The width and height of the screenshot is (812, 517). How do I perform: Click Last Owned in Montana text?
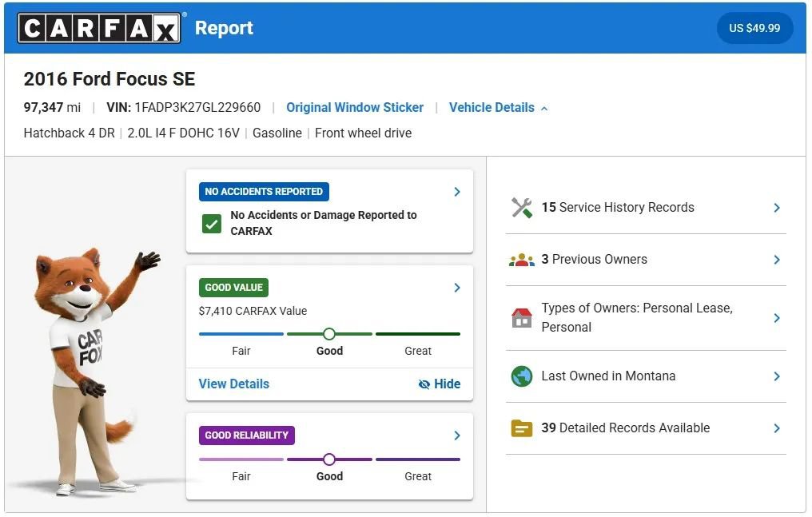click(608, 376)
